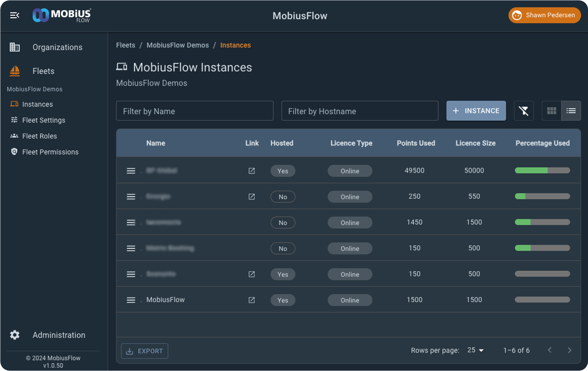Image resolution: width=588 pixels, height=371 pixels.
Task: Open Fleet Settings in the sidebar
Action: pyautogui.click(x=44, y=120)
